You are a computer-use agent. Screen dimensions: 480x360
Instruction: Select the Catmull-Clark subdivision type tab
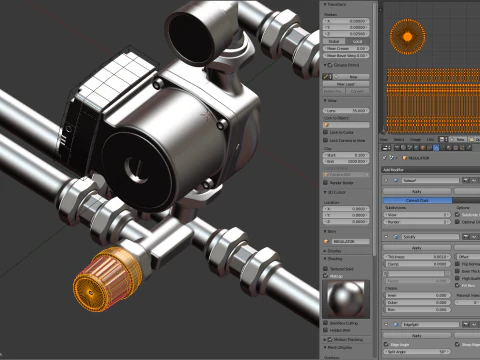[x=417, y=200]
